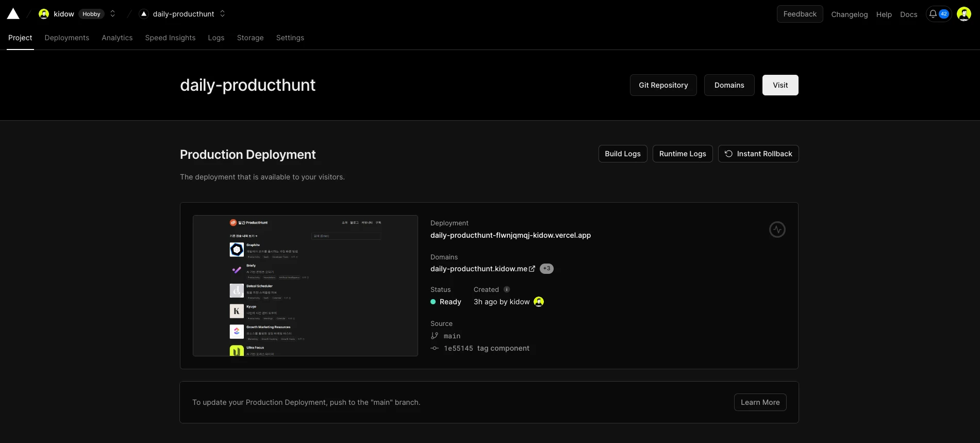Open the Help link
This screenshot has height=443, width=980.
pyautogui.click(x=884, y=14)
